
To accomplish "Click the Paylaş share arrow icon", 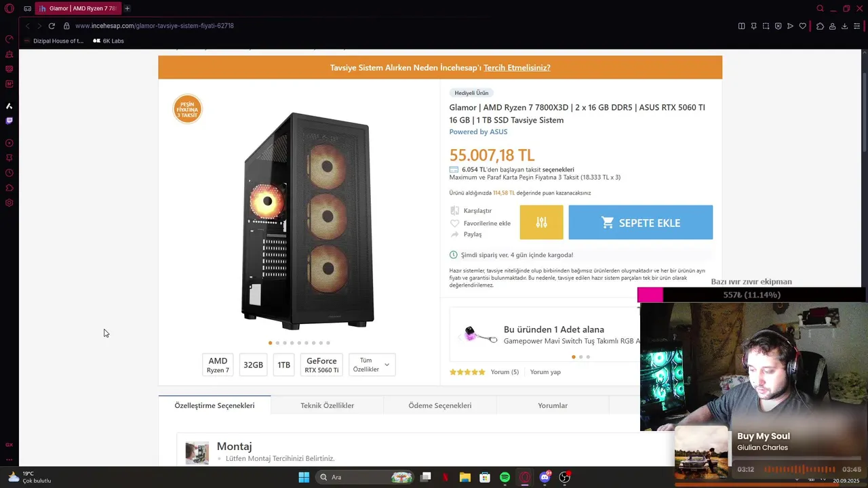I will coord(454,235).
